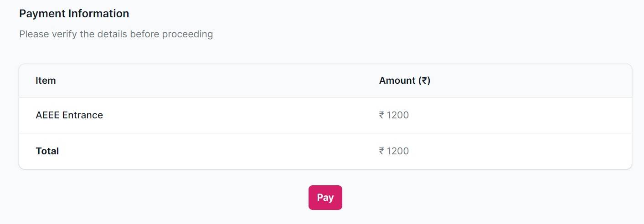Click the opening parenthesis in Amount header
The width and height of the screenshot is (644, 224).
click(420, 81)
